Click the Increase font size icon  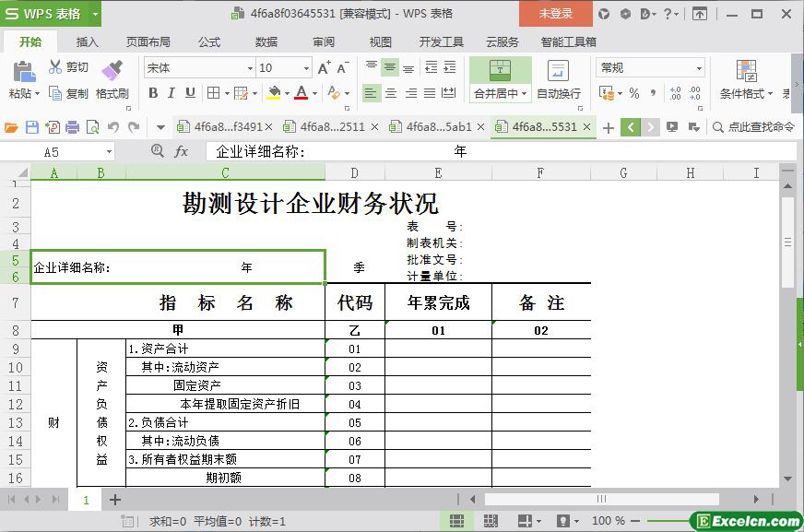(324, 68)
